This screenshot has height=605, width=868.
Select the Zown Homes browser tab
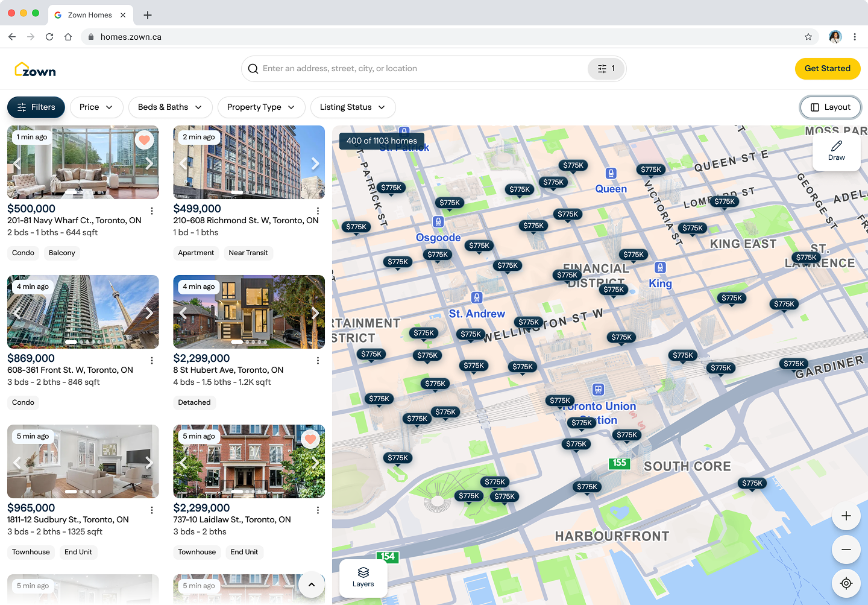(x=90, y=15)
